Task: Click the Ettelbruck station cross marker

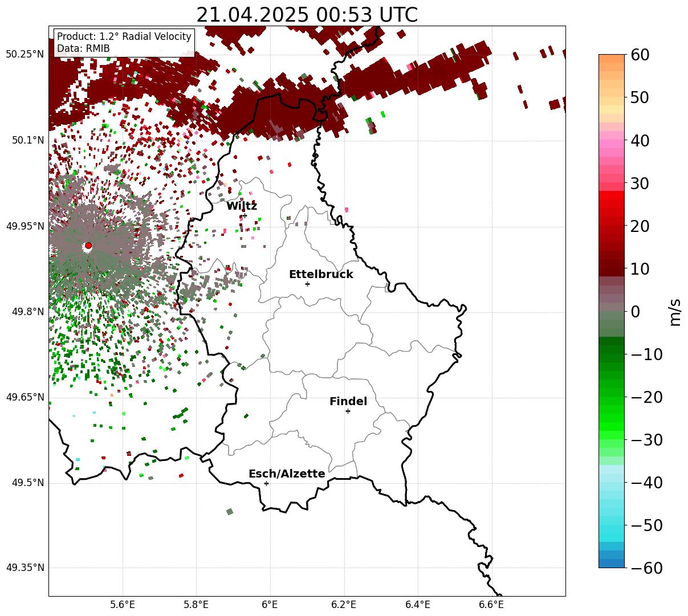Action: tap(307, 284)
